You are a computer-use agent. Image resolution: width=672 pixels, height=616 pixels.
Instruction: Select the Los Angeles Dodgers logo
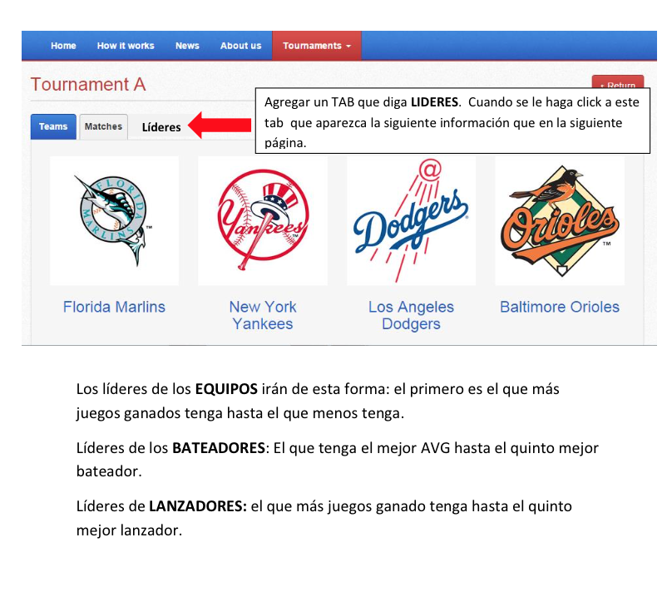411,221
